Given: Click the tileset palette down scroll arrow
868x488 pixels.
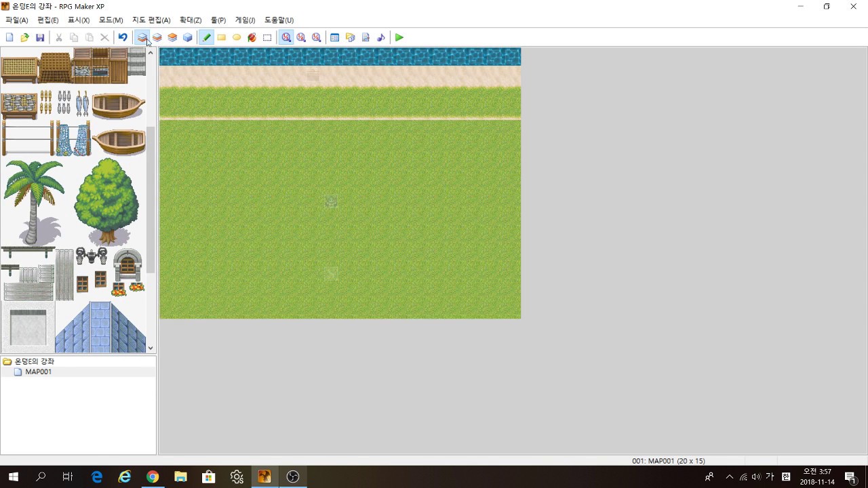Looking at the screenshot, I should (151, 348).
